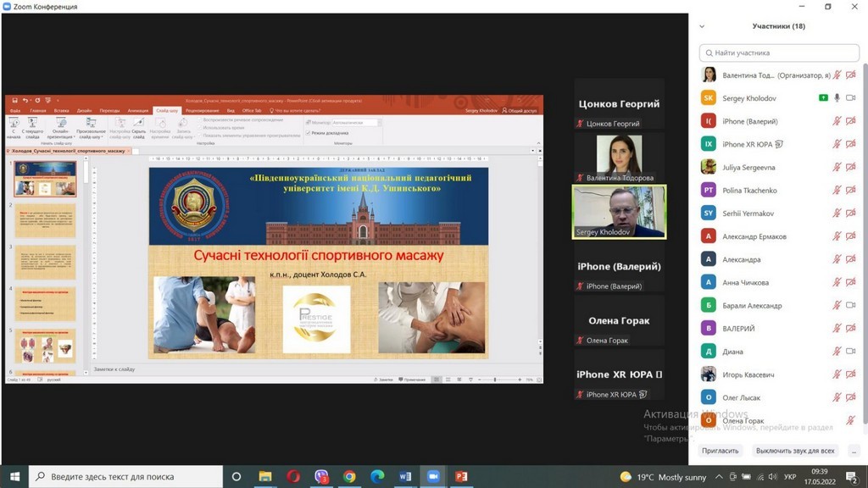868x488 pixels.
Task: Switch to the 'Переходы' ribbon tab
Action: pos(109,111)
